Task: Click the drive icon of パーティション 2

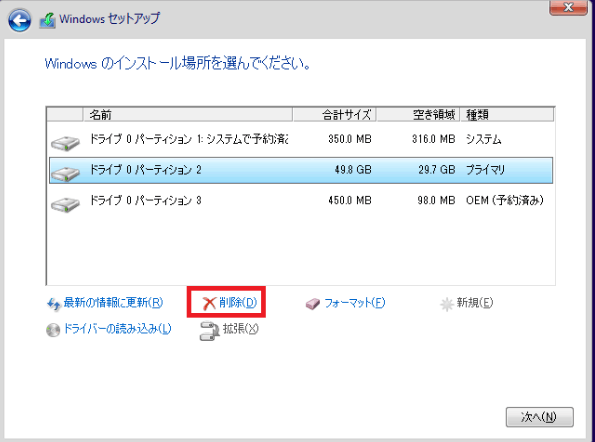Action: pyautogui.click(x=65, y=173)
